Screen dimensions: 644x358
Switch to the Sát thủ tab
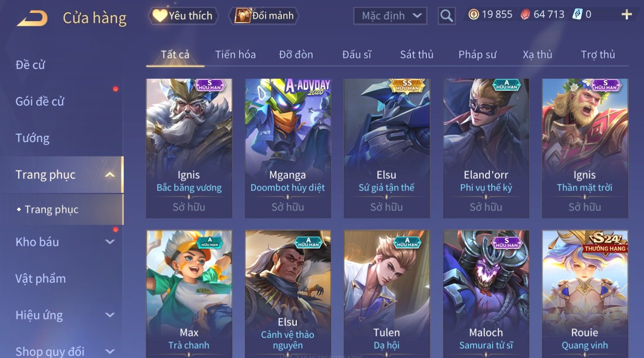point(417,55)
